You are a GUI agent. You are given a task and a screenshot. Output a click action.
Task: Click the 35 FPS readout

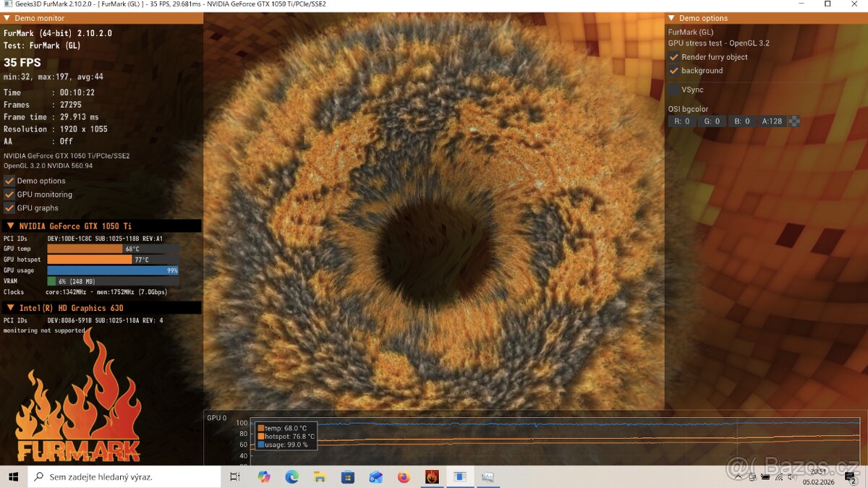pyautogui.click(x=22, y=63)
